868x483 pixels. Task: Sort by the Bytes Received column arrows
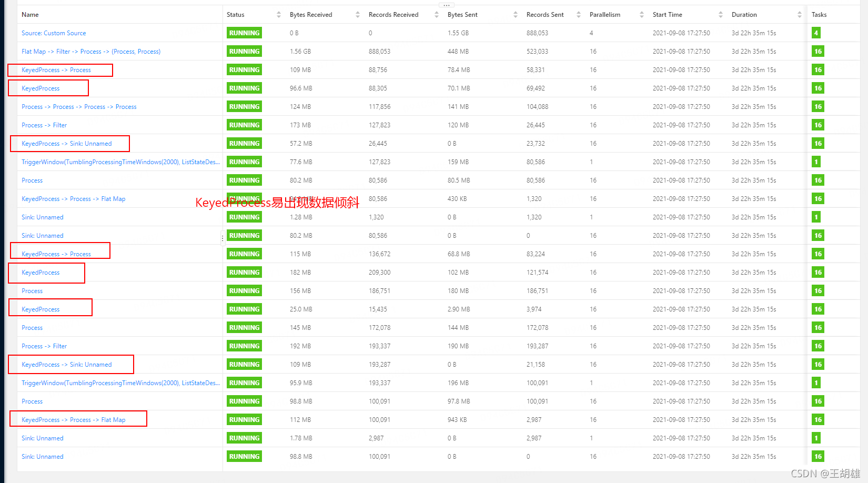tap(358, 15)
